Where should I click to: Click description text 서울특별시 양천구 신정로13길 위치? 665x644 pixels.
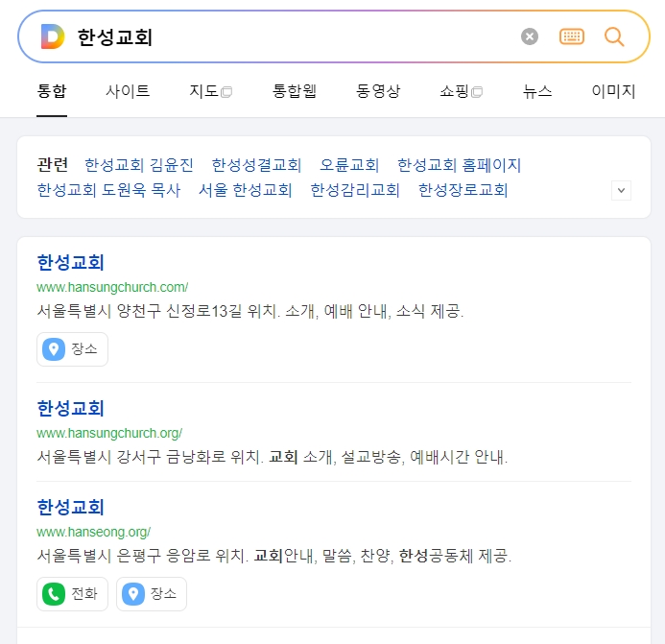[158, 311]
